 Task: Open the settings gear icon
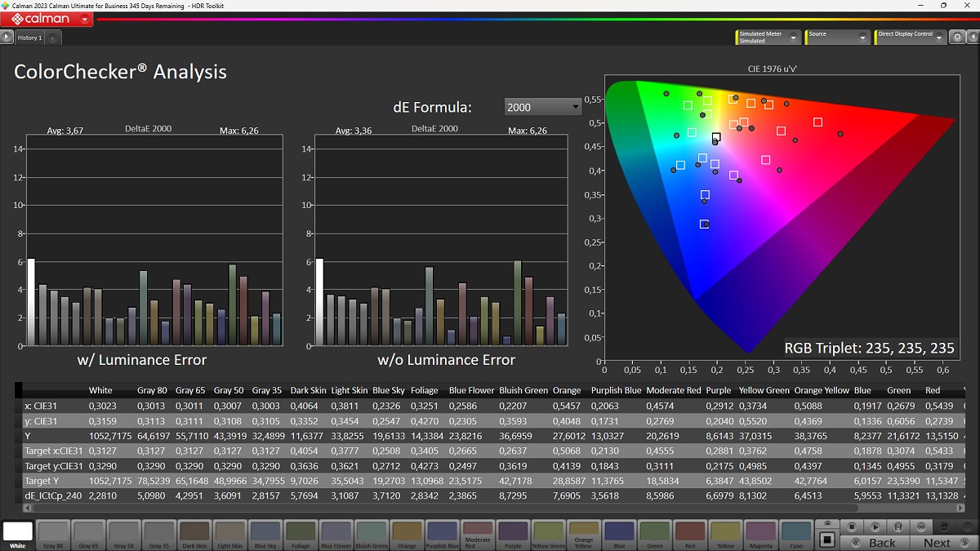[955, 38]
